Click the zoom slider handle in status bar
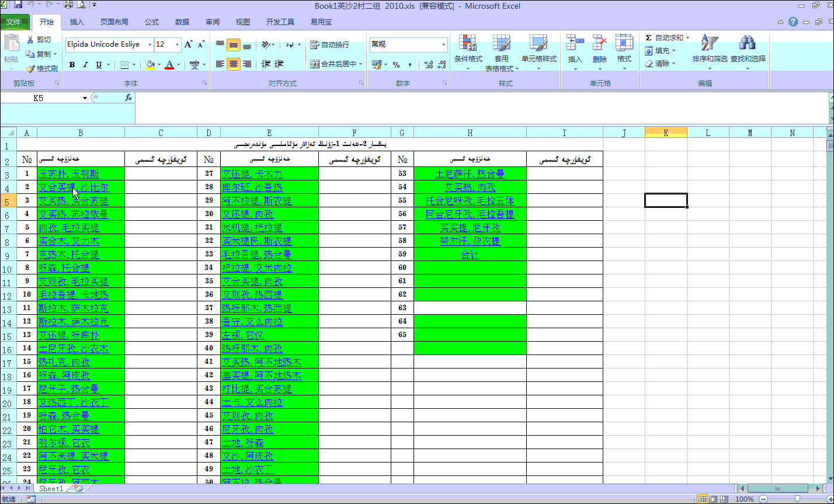Screen dimensions: 834x504 click(x=798, y=499)
